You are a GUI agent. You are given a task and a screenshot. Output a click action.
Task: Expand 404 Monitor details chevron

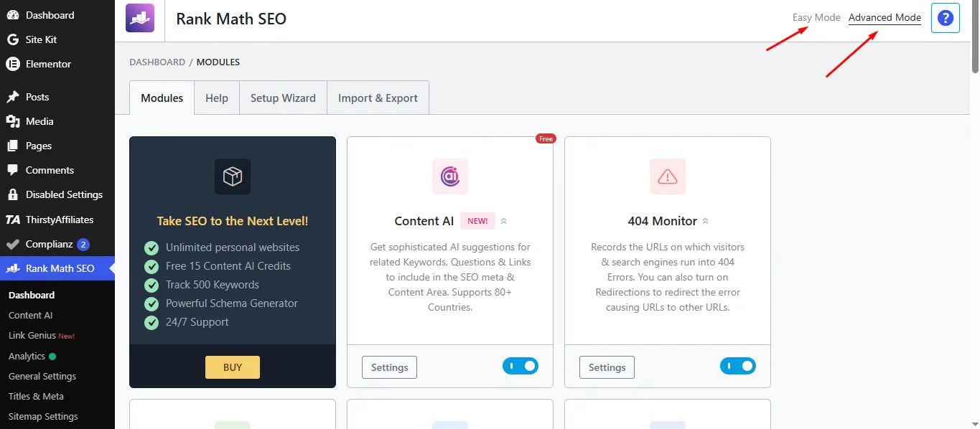coord(705,221)
